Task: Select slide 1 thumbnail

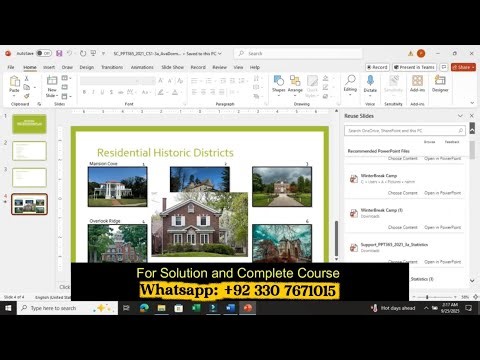Action: (29, 124)
